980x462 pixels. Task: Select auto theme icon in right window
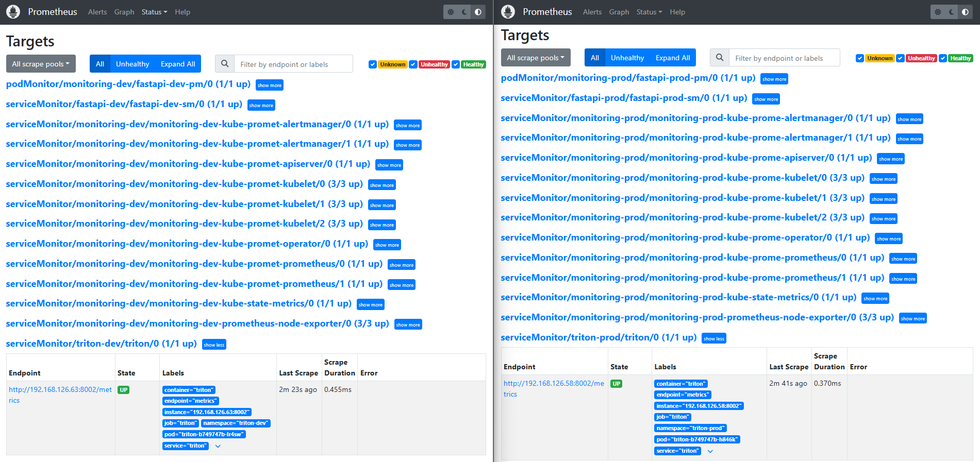point(966,12)
